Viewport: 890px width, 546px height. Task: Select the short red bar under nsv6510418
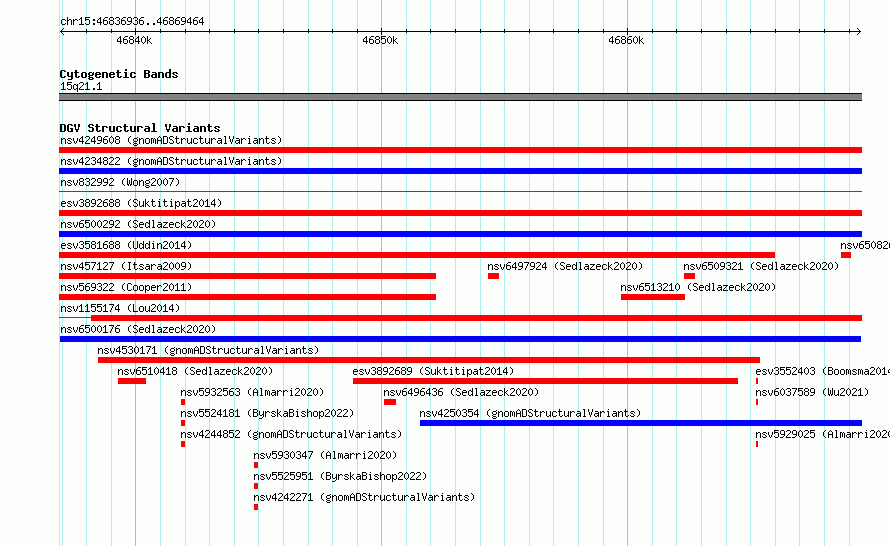click(132, 381)
